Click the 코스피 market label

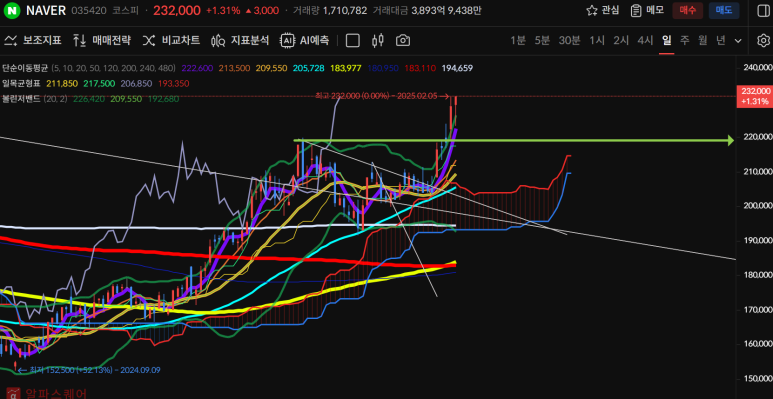click(x=126, y=10)
